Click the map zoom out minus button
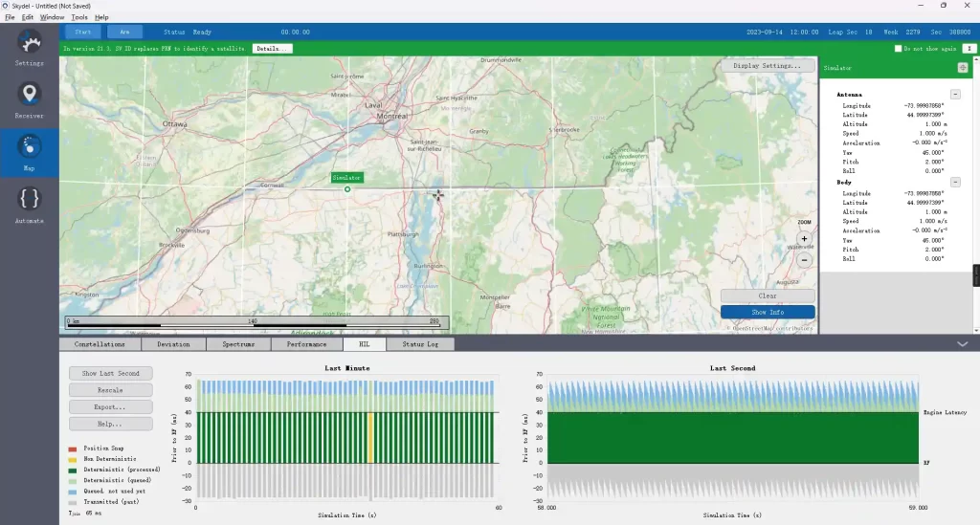Image resolution: width=980 pixels, height=525 pixels. 804,259
